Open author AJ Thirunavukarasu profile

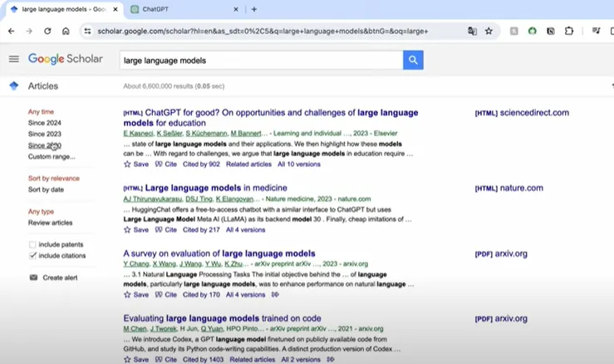pyautogui.click(x=153, y=199)
